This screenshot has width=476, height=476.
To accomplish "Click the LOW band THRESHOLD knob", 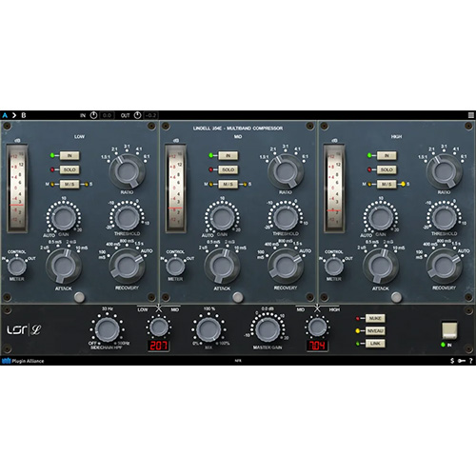I will pyautogui.click(x=127, y=218).
